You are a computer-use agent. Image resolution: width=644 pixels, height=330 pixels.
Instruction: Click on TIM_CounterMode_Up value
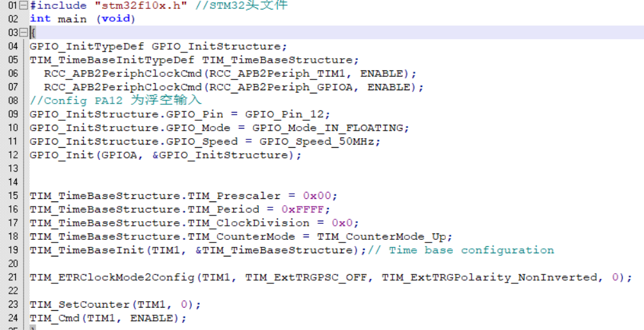(381, 236)
